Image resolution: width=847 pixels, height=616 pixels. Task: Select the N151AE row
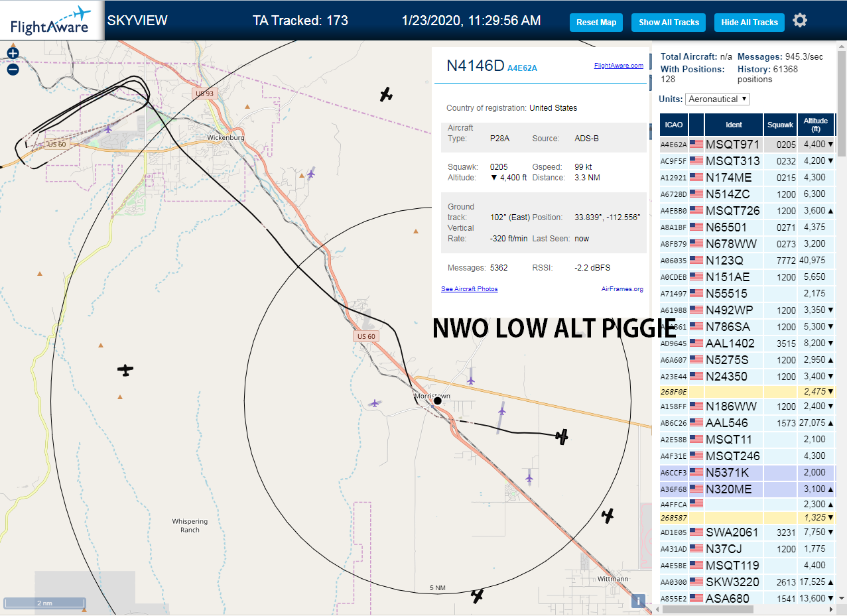748,277
